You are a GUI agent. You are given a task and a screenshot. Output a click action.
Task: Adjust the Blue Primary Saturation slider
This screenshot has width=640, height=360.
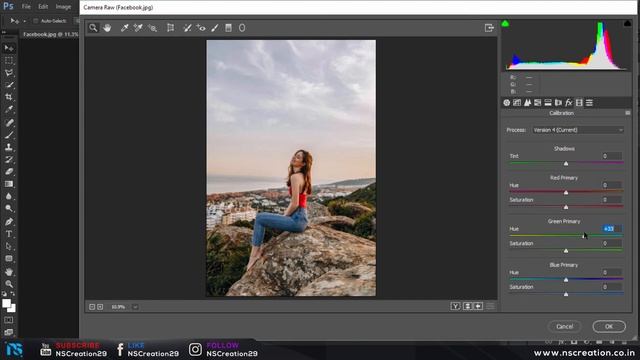point(566,294)
